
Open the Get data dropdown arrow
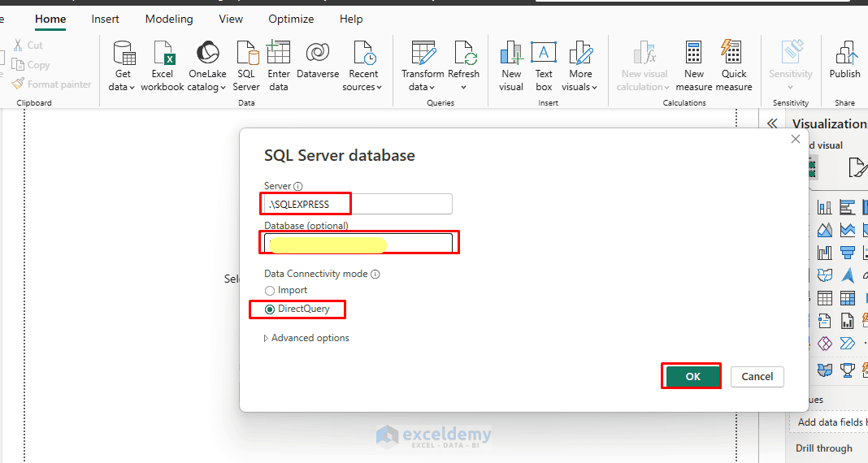coord(132,88)
